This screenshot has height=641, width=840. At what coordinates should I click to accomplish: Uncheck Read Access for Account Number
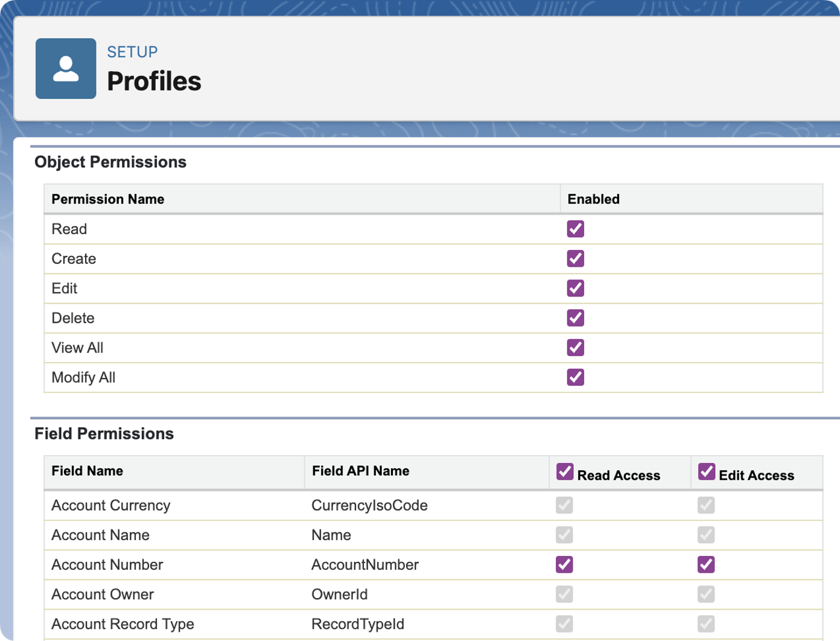[564, 564]
